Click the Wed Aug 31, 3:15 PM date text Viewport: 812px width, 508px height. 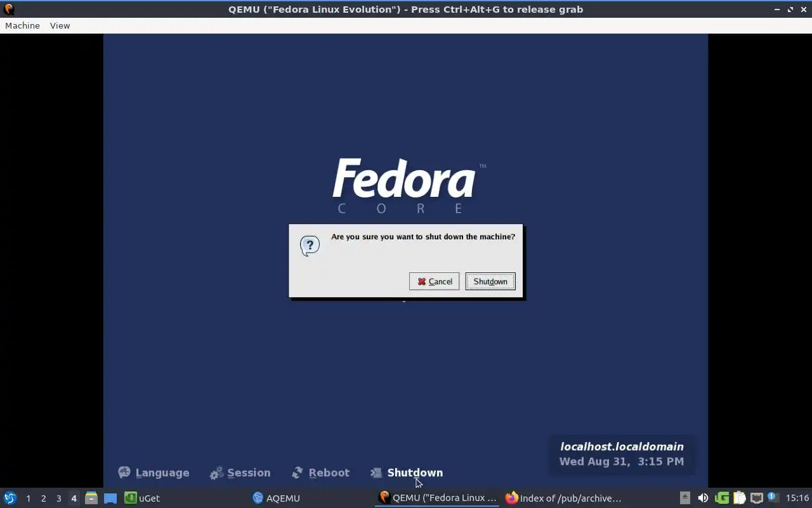click(622, 462)
